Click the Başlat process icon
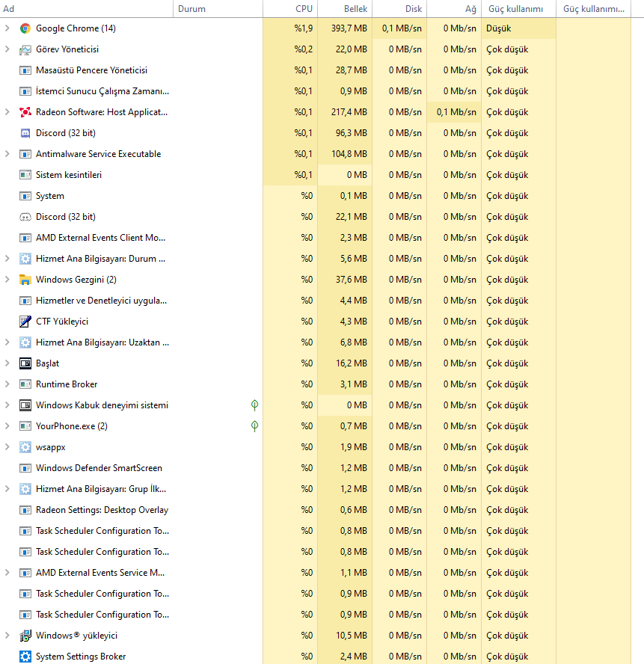Viewport: 644px width, 664px height. point(25,363)
